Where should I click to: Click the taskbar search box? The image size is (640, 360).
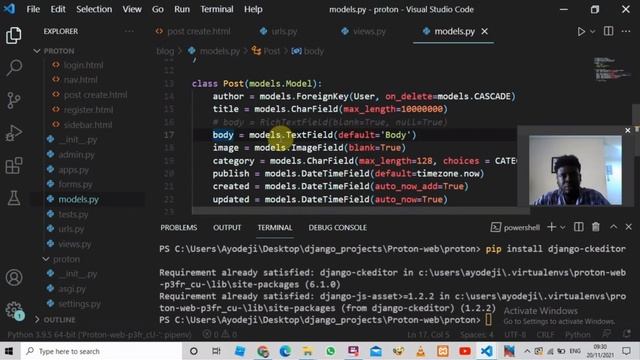(x=100, y=351)
